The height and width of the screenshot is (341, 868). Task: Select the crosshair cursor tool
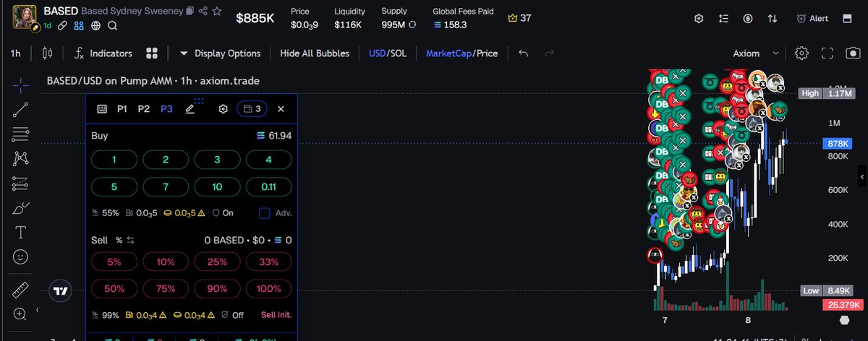(21, 85)
